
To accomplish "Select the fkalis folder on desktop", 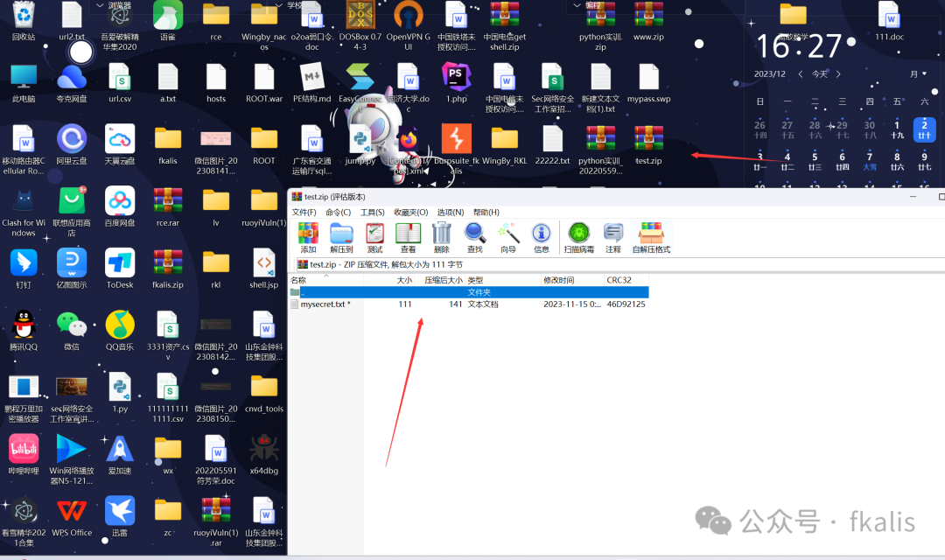I will [x=167, y=145].
